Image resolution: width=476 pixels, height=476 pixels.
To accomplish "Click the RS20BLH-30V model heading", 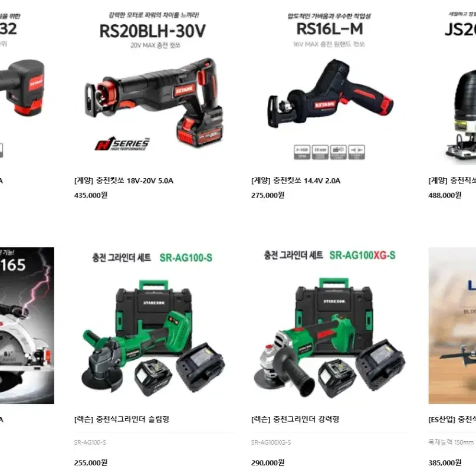I will tap(153, 31).
